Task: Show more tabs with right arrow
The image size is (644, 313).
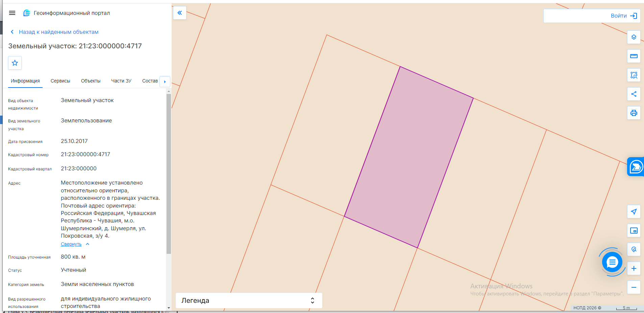Action: (165, 81)
